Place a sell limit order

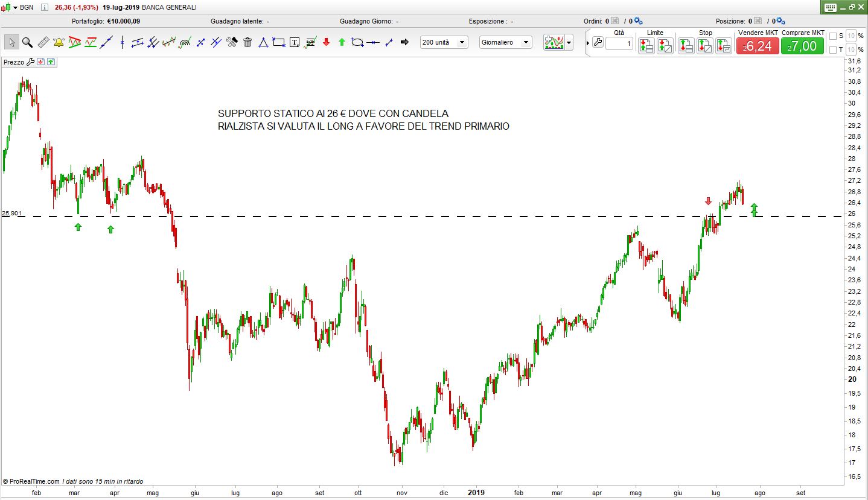(665, 46)
